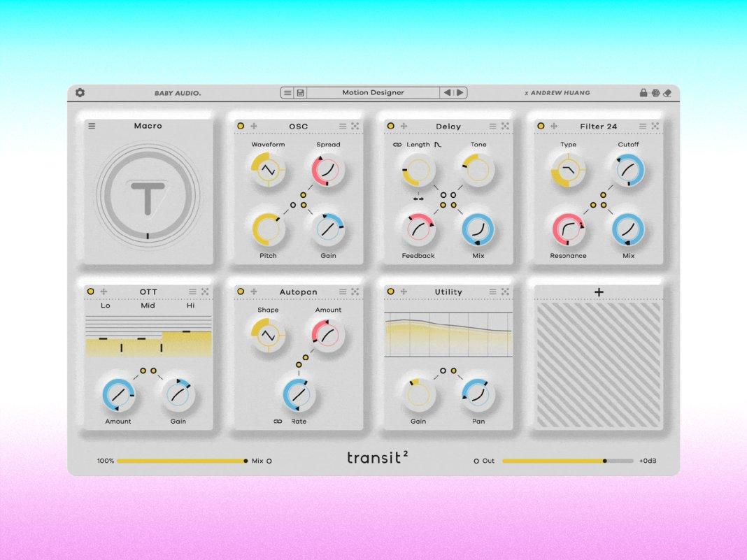Toggle the Delay module power dot
Viewport: 747px width, 560px height.
coord(391,126)
